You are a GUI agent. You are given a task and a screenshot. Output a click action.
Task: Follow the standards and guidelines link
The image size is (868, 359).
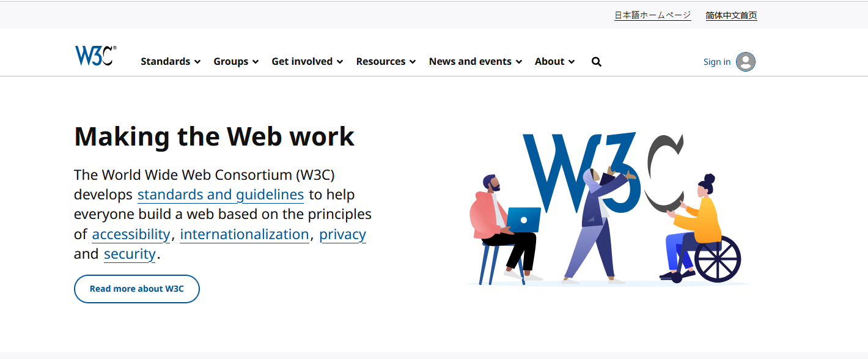(221, 194)
